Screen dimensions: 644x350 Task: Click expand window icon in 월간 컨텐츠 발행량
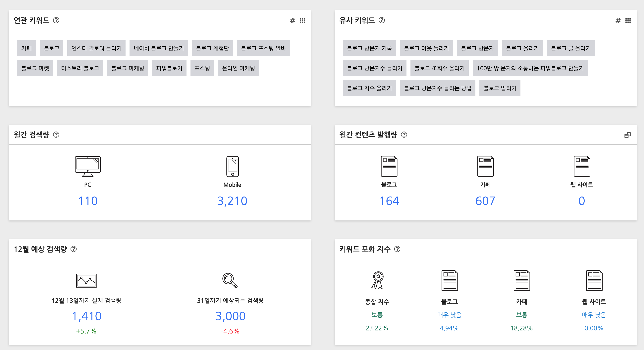point(627,135)
